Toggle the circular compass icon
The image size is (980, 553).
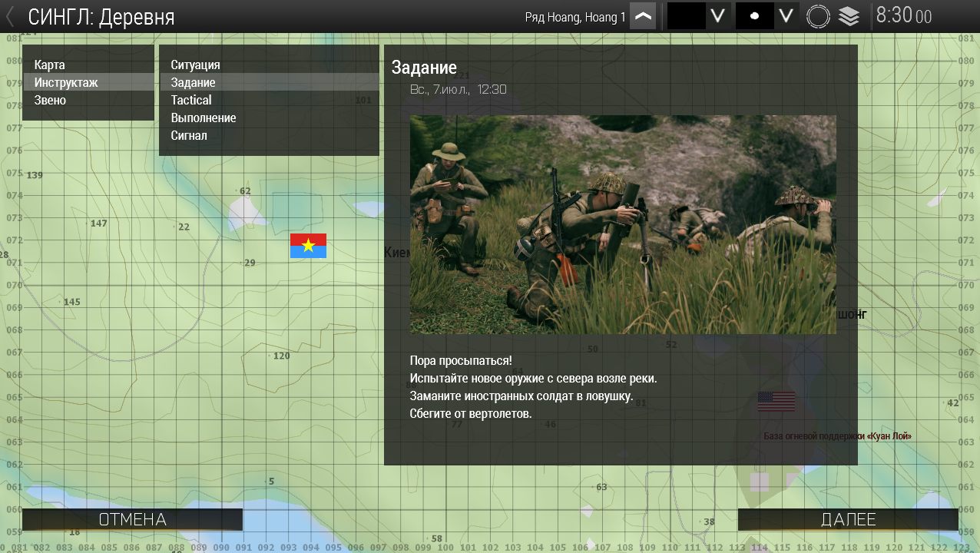[819, 16]
